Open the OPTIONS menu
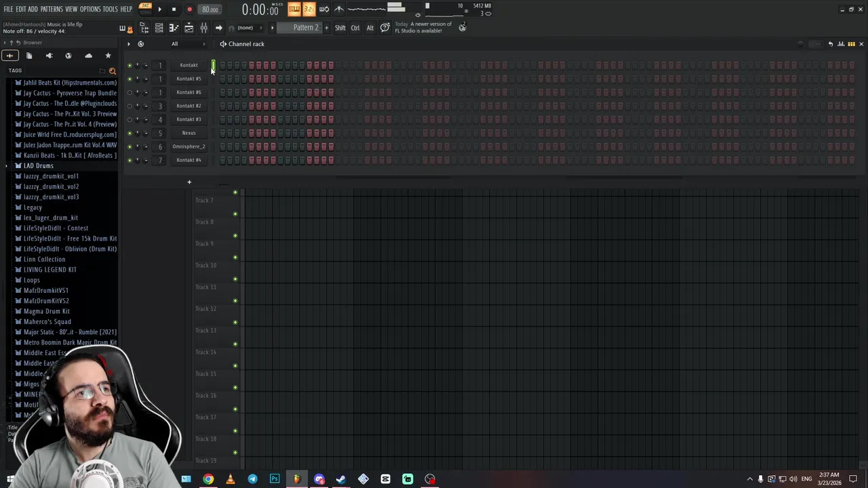This screenshot has height=488, width=868. coord(90,9)
